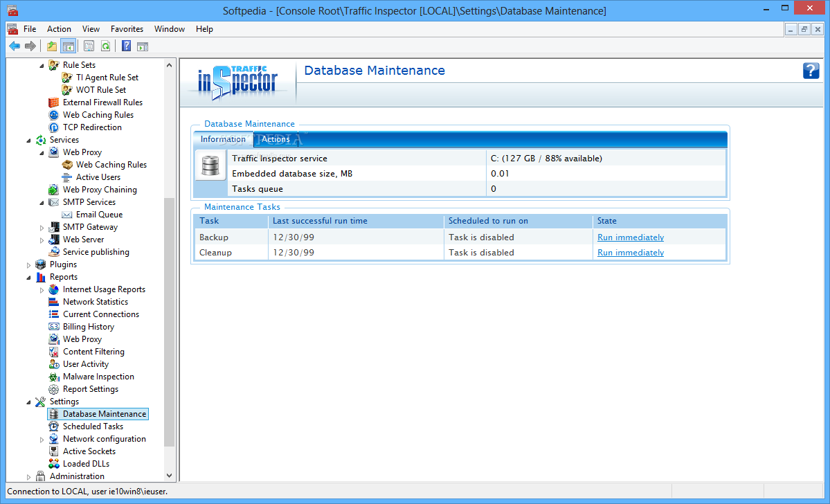Screen dimensions: 830x504
Task: Open the Favorites menu
Action: point(127,29)
